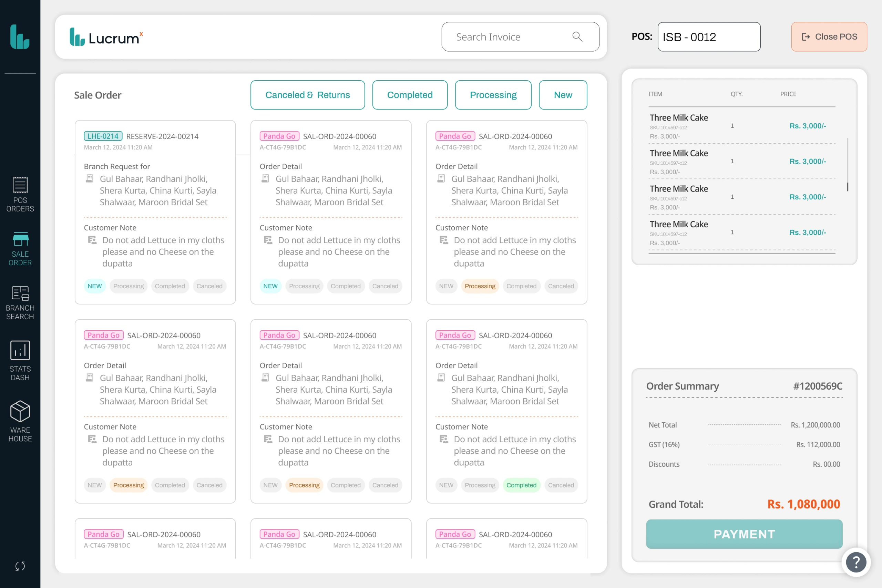
Task: Click the Lucrum logo at the sidebar top
Action: [x=20, y=37]
